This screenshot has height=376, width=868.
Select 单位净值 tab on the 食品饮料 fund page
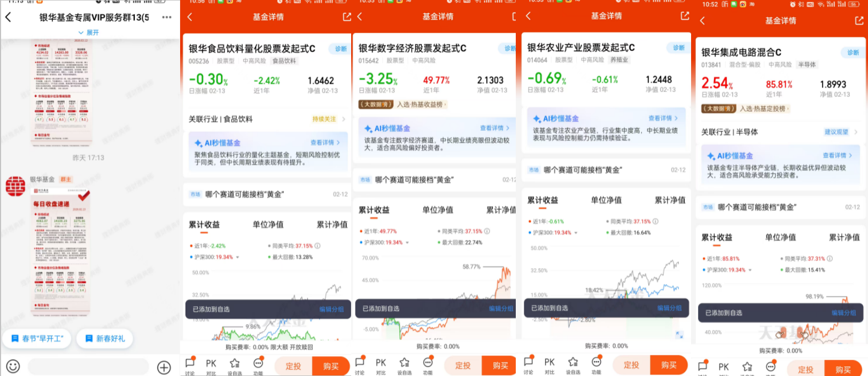click(x=268, y=224)
